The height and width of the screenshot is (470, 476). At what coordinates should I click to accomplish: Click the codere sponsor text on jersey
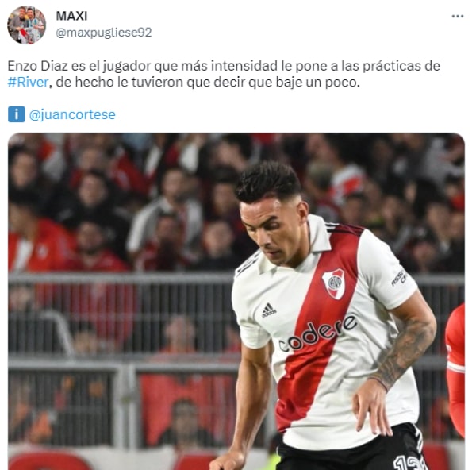(x=317, y=333)
